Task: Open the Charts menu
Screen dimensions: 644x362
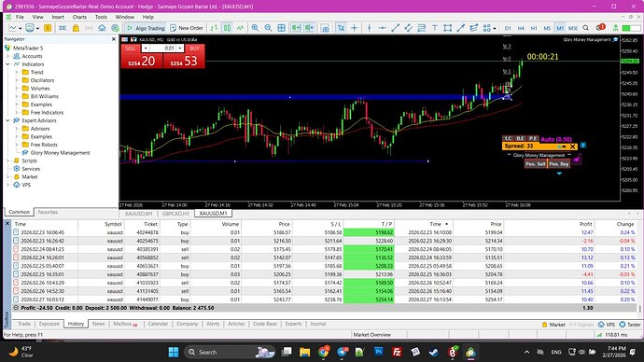Action: pos(79,17)
